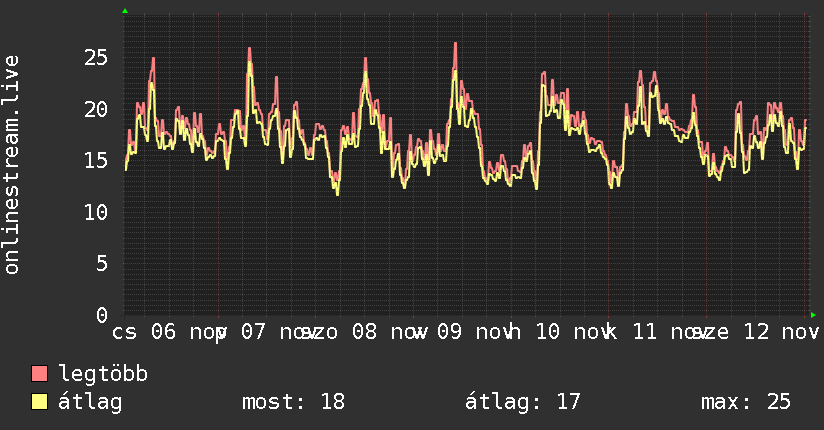Click the átlag legend label beside yellow swatch
The image size is (824, 430).
coord(90,402)
